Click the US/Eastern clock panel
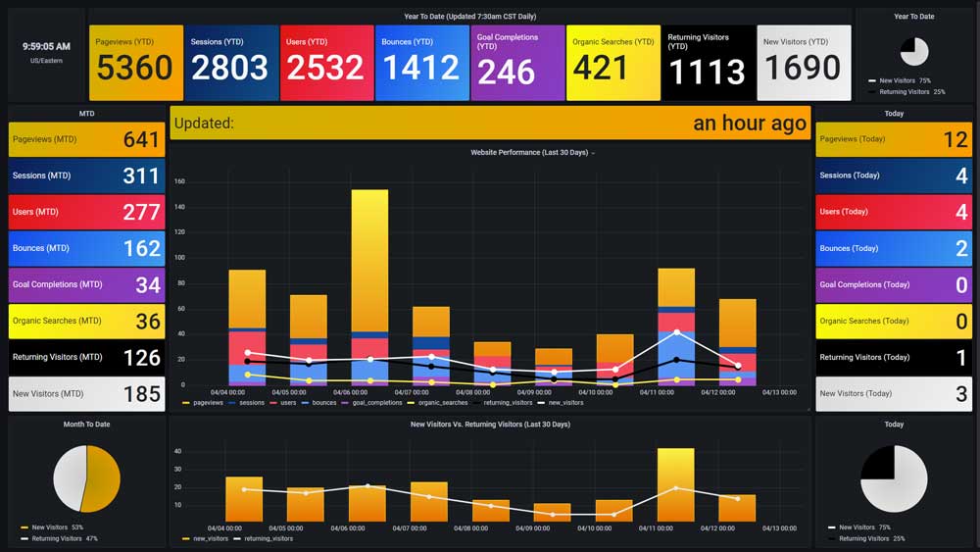Image resolution: width=980 pixels, height=552 pixels. [x=47, y=53]
